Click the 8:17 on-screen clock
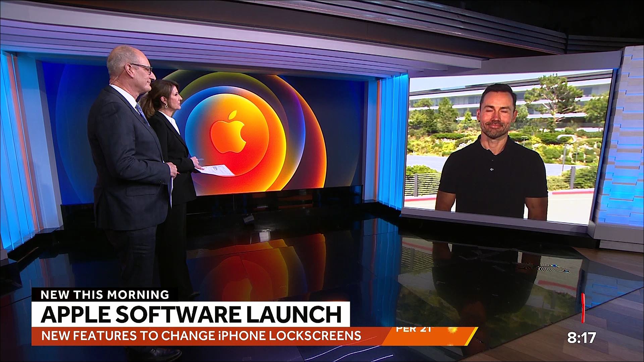This screenshot has height=362, width=644. [x=582, y=338]
